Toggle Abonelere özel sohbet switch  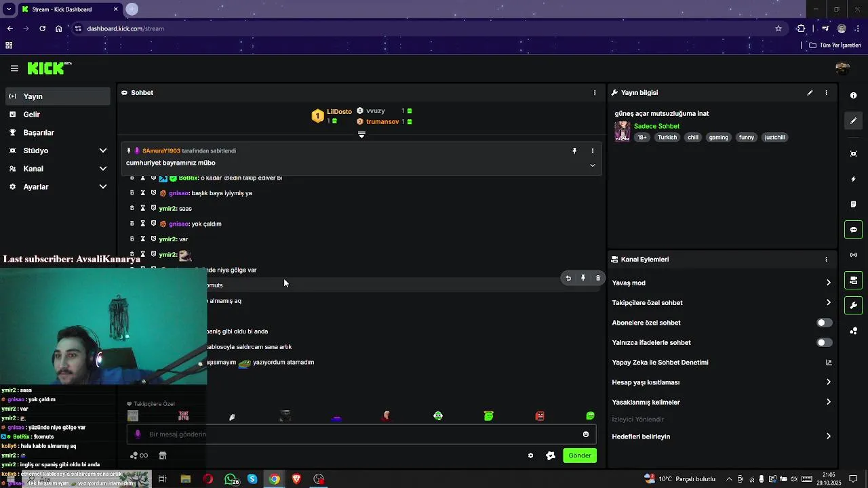(824, 323)
